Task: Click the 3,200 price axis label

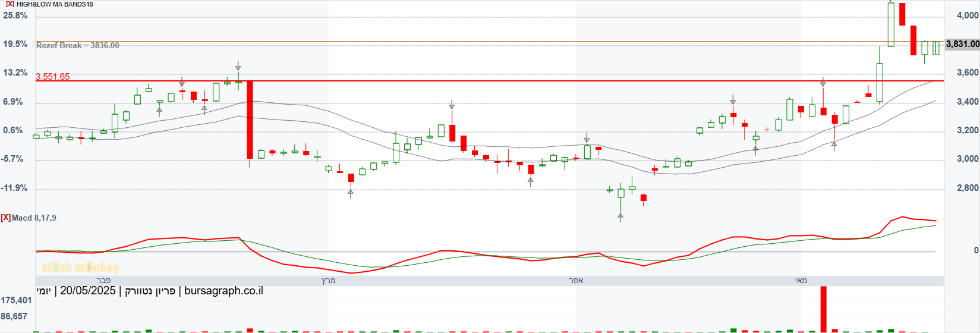Action: [x=967, y=130]
